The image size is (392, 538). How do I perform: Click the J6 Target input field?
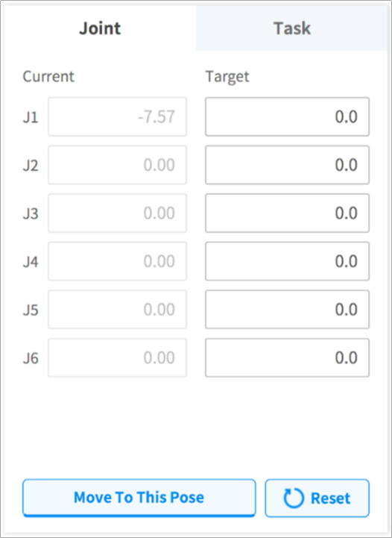287,358
